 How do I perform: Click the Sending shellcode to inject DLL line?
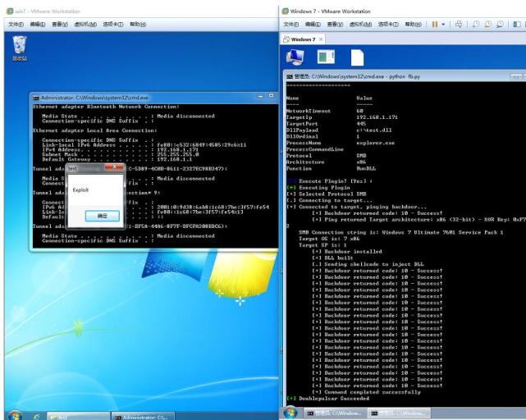(368, 264)
